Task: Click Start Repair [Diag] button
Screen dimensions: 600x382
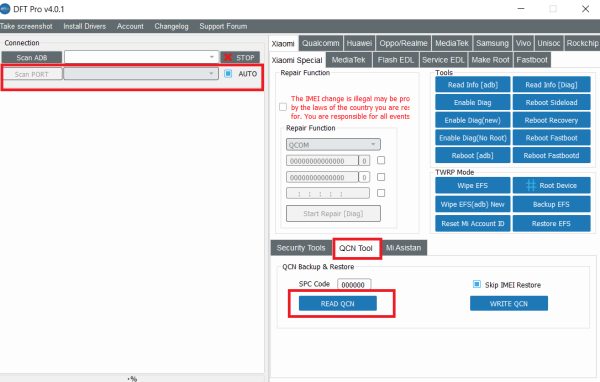Action: click(x=333, y=214)
